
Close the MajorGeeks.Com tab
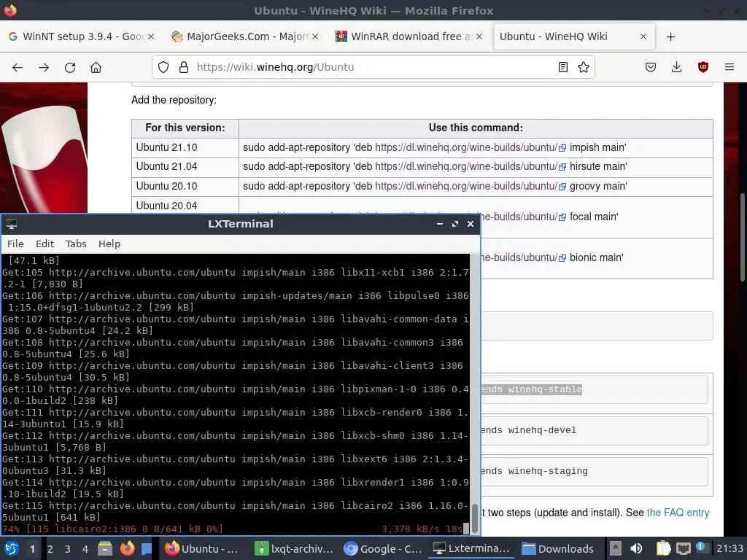tap(315, 36)
